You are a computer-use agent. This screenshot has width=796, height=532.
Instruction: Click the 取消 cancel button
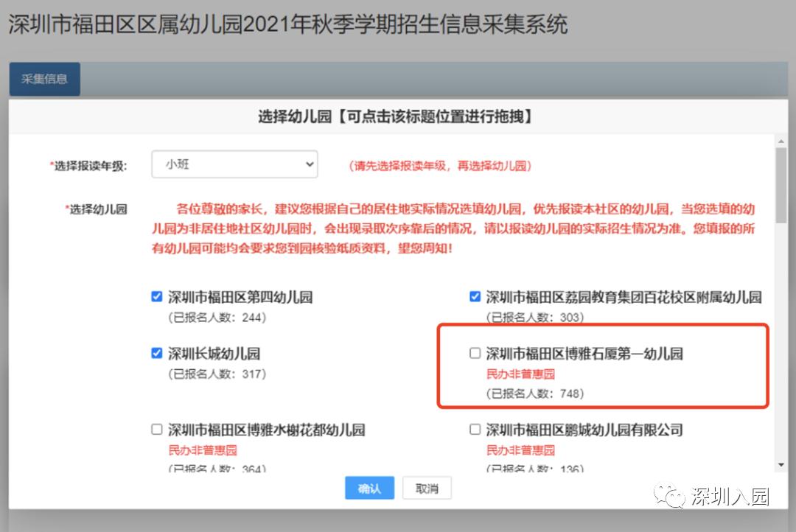[427, 488]
